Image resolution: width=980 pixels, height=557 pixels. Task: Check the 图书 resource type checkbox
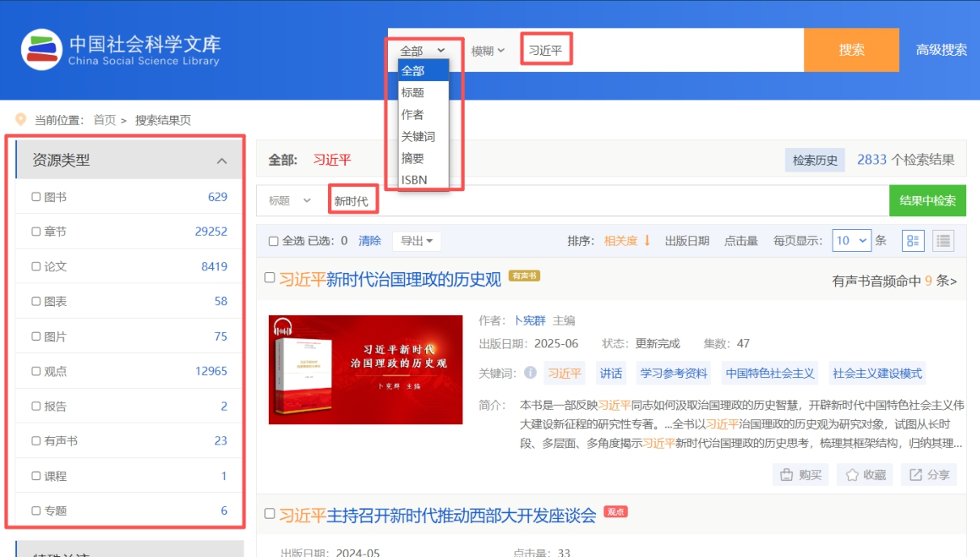36,197
